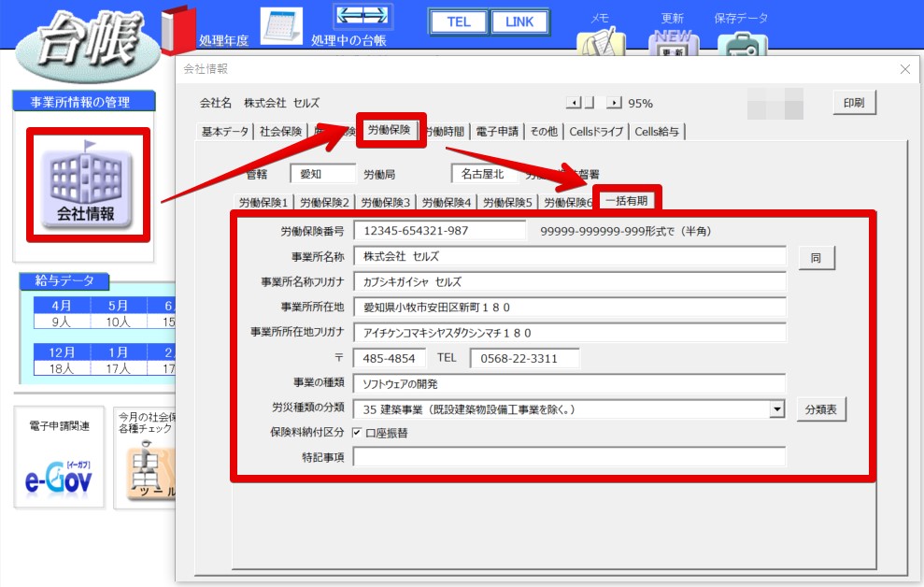Switch to the Cells給与 tab
924x587 pixels.
click(x=657, y=132)
